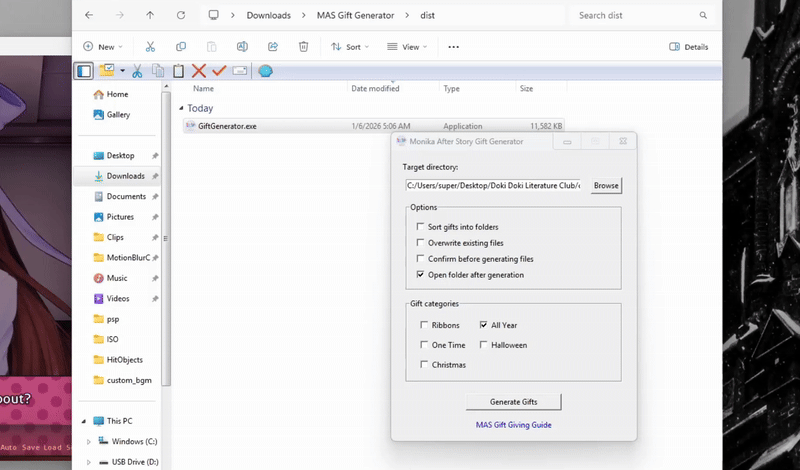The image size is (800, 470).
Task: Expand the Windows (C:) drive node
Action: pos(89,441)
